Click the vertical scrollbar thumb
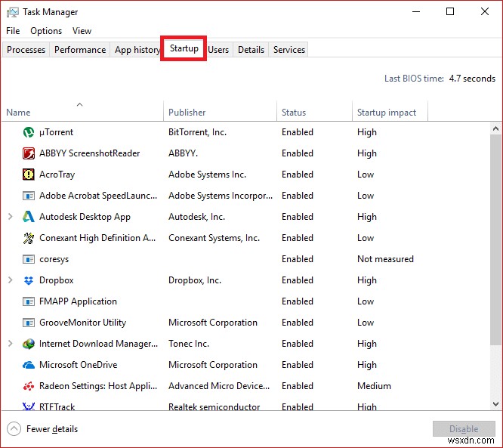Image resolution: width=503 pixels, height=448 pixels. point(495,240)
